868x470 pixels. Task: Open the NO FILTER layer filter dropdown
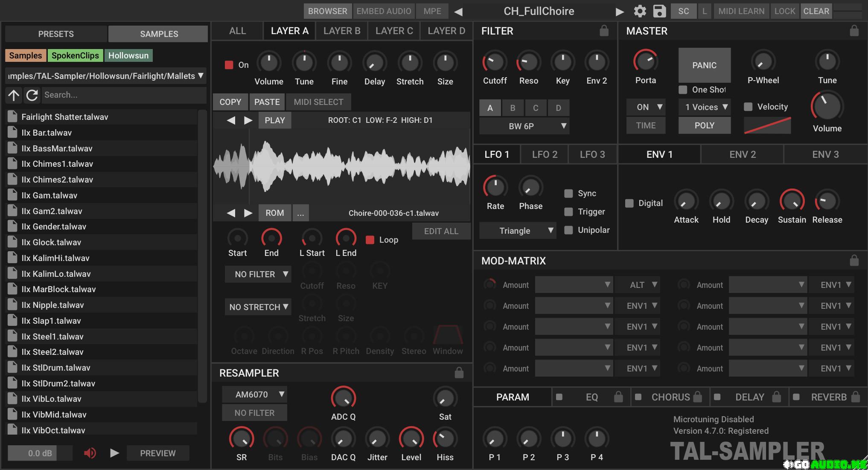[x=258, y=274]
